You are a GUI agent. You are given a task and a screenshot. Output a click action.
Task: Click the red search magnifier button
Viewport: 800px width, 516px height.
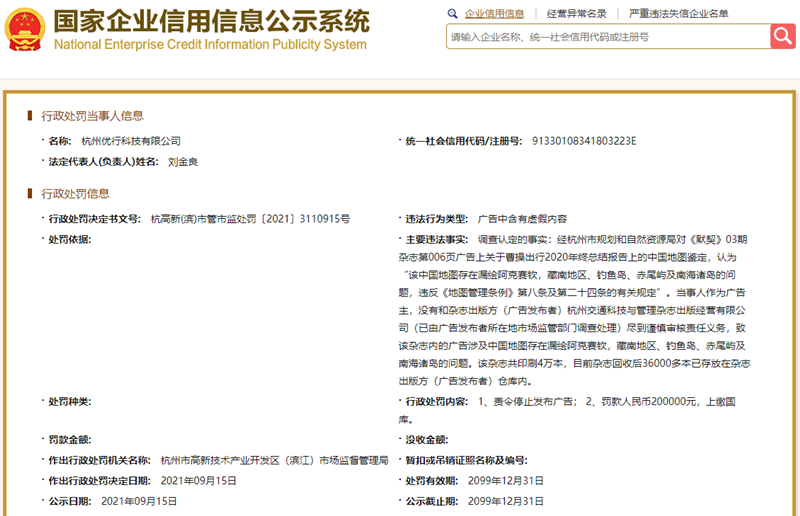point(783,36)
